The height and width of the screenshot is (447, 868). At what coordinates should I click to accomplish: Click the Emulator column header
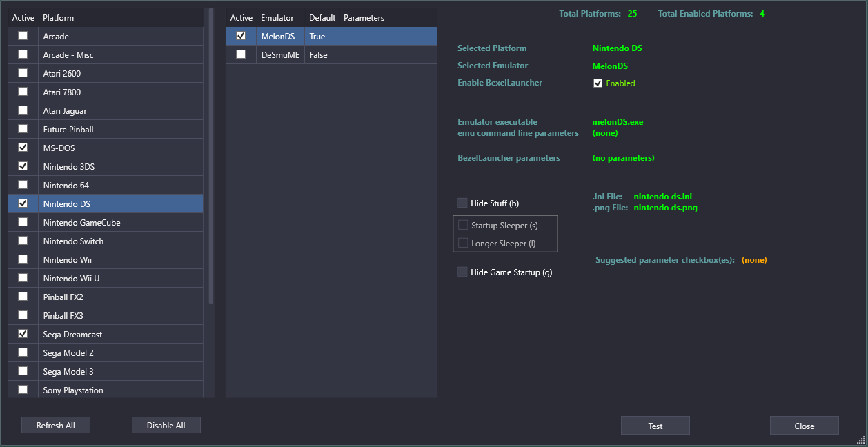click(277, 17)
